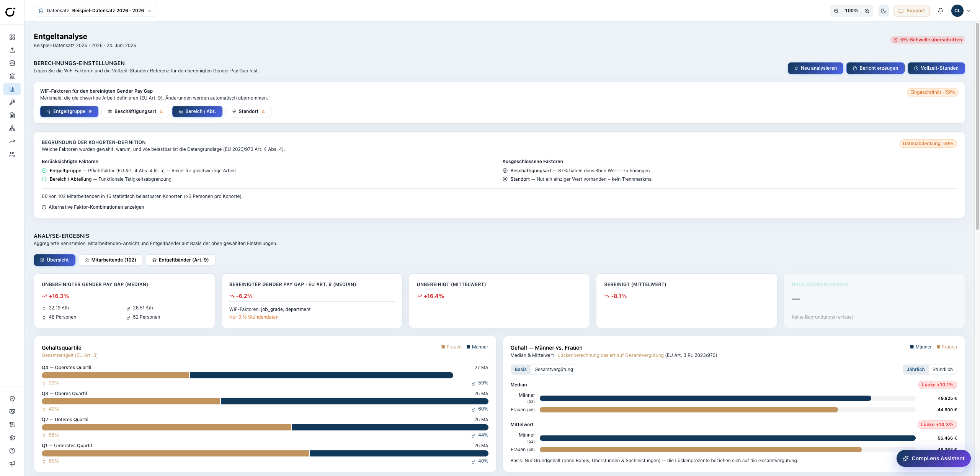Click the megaphone icon in sidebar
980x476 pixels.
(12, 464)
